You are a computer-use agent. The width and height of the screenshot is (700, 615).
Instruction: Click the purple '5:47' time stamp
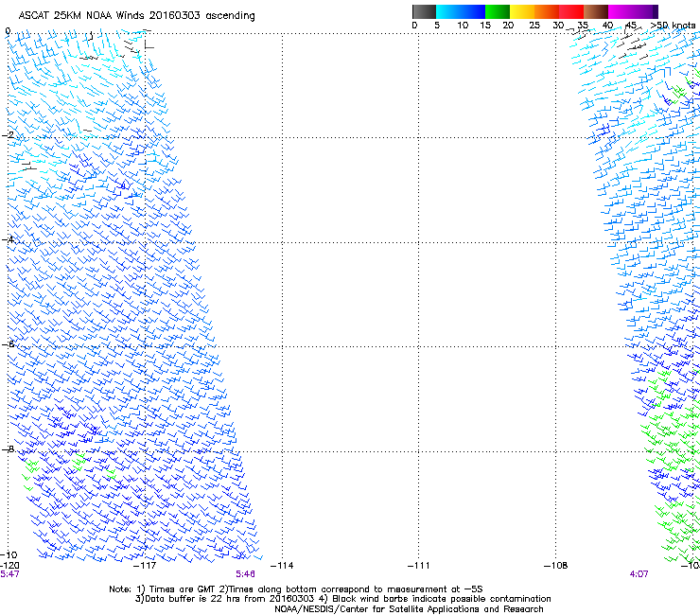(9, 574)
